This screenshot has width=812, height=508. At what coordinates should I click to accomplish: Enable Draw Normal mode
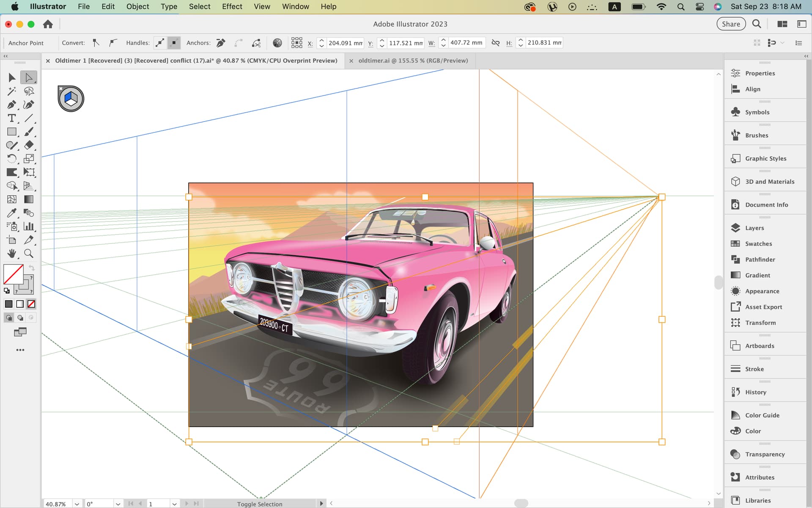point(8,317)
